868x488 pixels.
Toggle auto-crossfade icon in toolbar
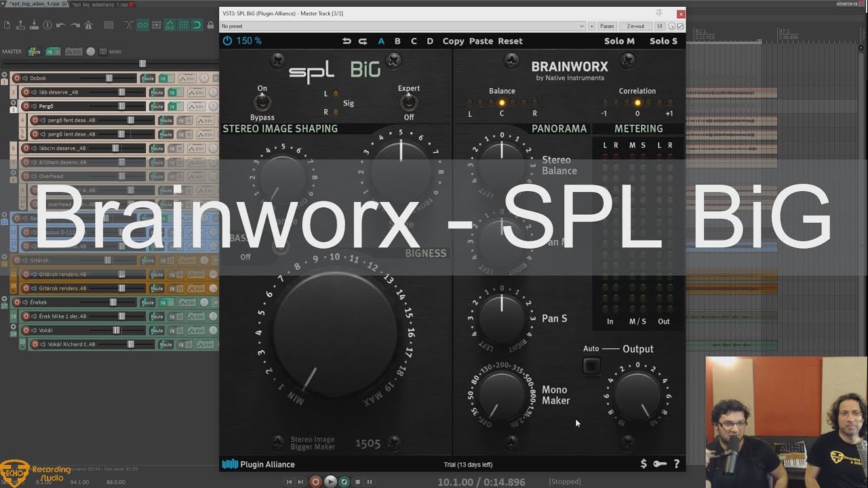(129, 25)
